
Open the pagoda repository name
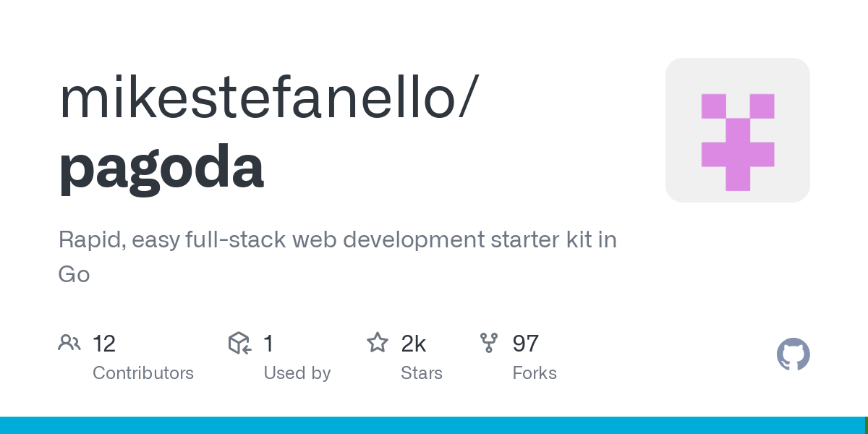(x=161, y=166)
